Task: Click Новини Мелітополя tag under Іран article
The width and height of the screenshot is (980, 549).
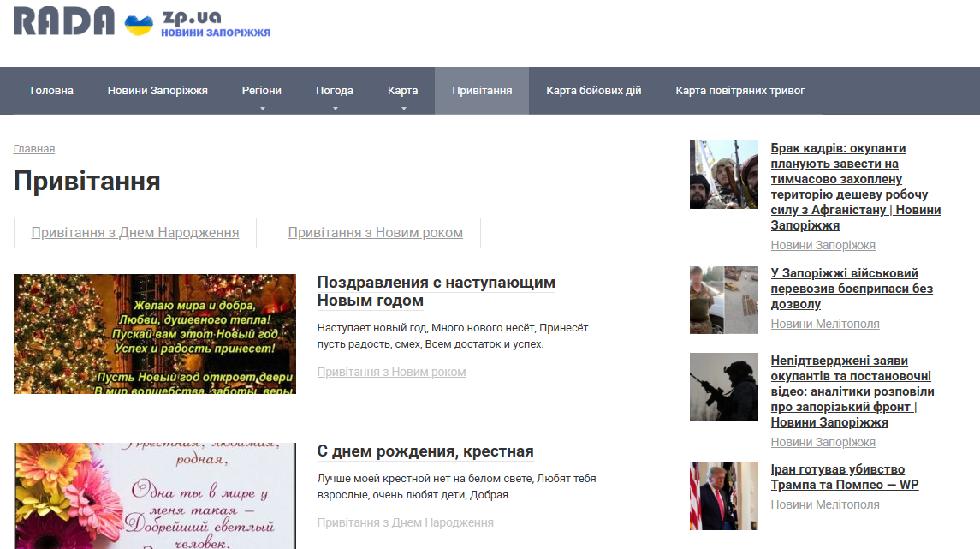Action: click(825, 504)
